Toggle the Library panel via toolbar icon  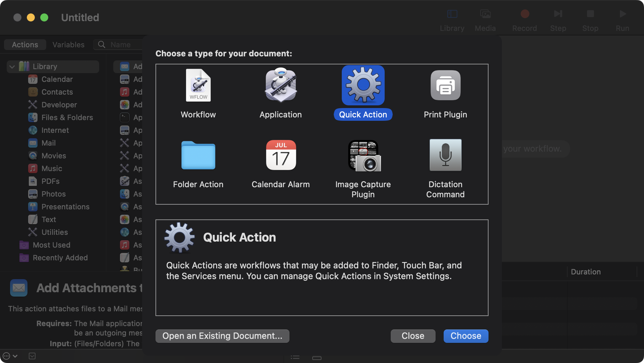[452, 14]
